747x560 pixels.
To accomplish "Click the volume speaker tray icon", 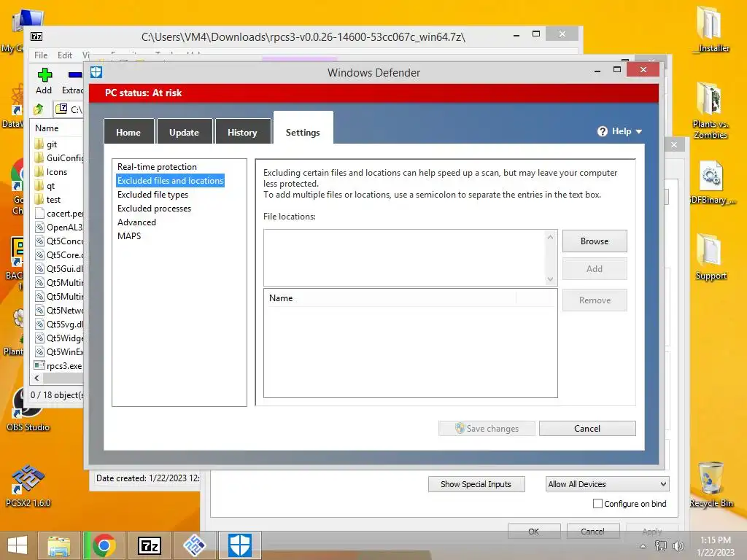I will pyautogui.click(x=678, y=546).
